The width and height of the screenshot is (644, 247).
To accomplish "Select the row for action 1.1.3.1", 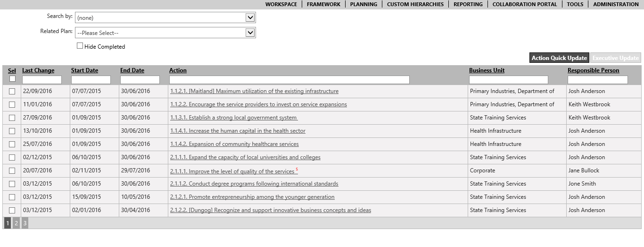I will 12,118.
